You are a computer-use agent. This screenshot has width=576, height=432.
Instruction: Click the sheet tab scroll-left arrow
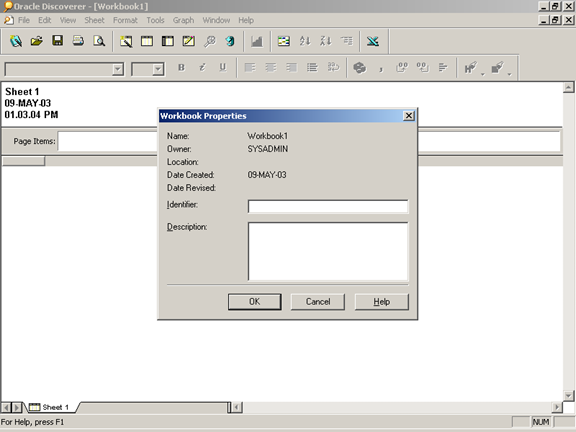pos(6,407)
